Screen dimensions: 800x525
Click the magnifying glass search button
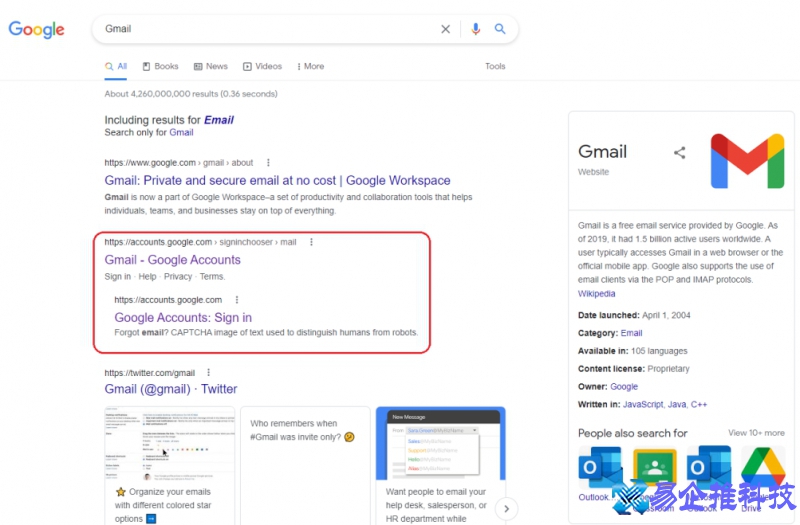point(500,29)
